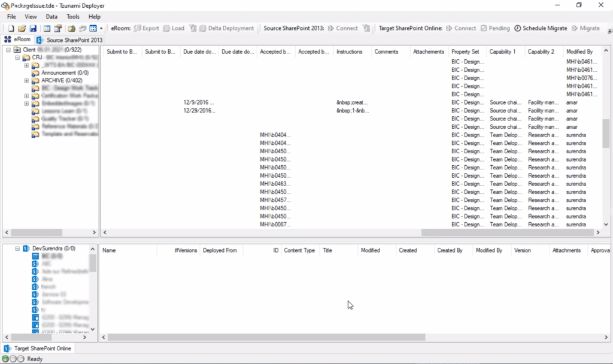Click the Client root database icon
613x364 pixels.
[17, 50]
